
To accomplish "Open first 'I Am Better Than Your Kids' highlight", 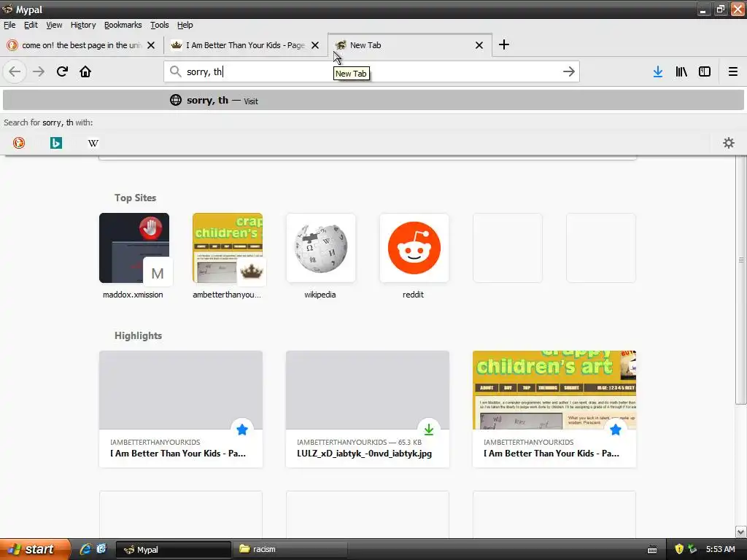I will coord(181,409).
